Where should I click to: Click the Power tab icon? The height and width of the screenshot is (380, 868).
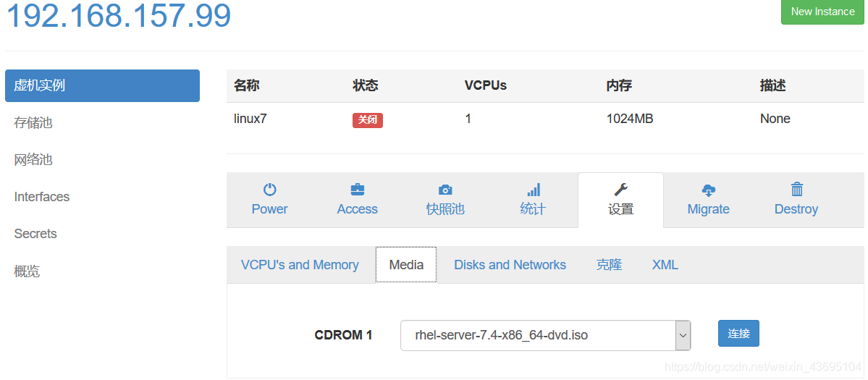(269, 190)
